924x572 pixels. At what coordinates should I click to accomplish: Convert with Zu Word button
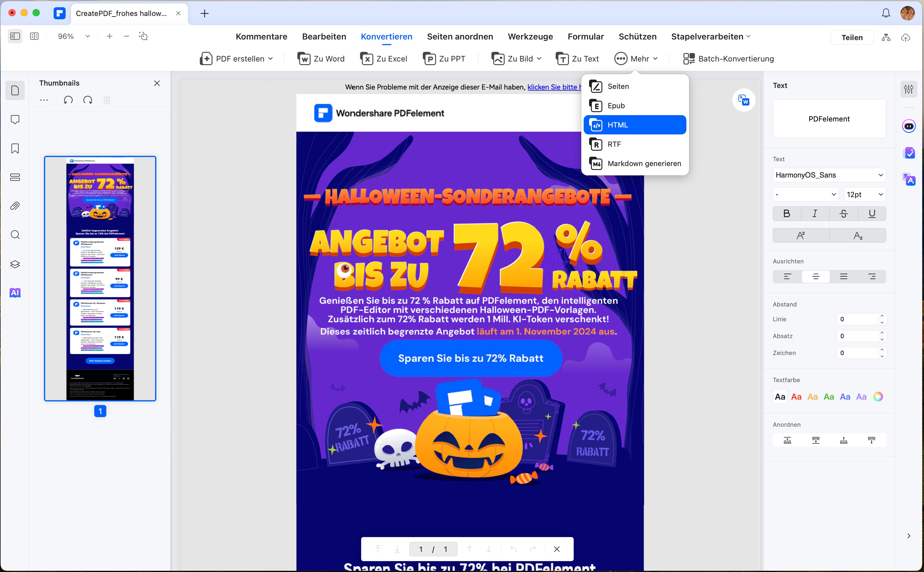321,59
